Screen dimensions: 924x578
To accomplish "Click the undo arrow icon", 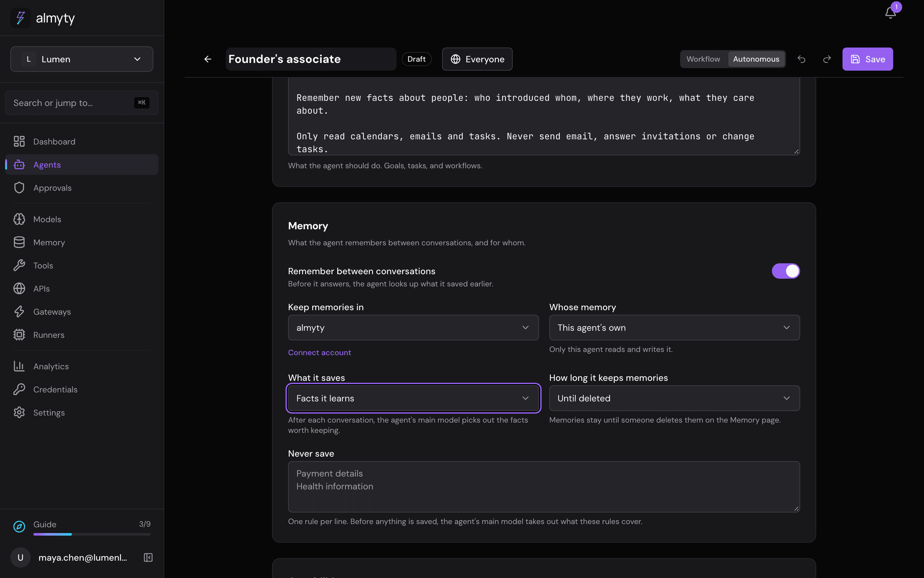I will tap(801, 59).
